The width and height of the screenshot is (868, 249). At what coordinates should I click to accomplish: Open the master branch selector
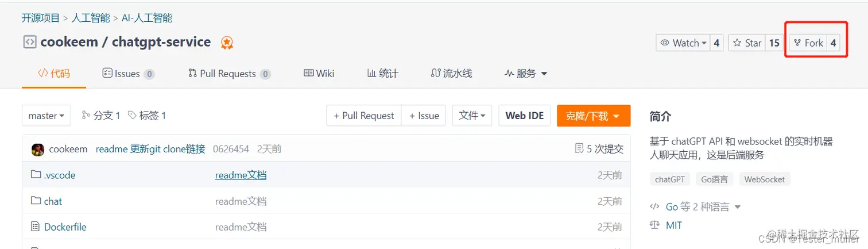coord(46,116)
